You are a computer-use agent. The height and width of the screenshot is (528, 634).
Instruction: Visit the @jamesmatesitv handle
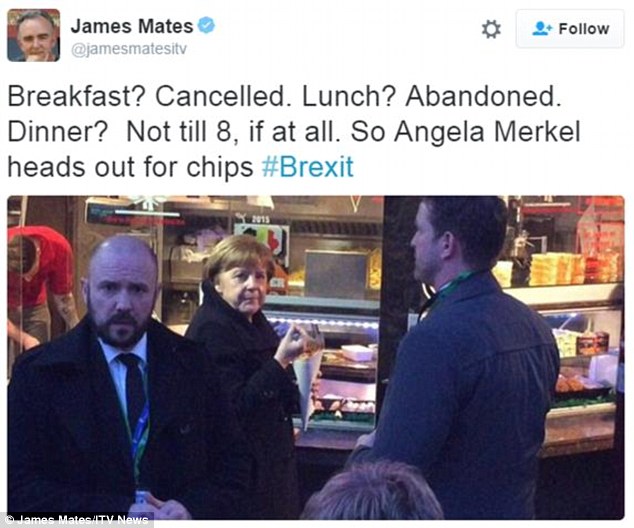click(x=129, y=49)
